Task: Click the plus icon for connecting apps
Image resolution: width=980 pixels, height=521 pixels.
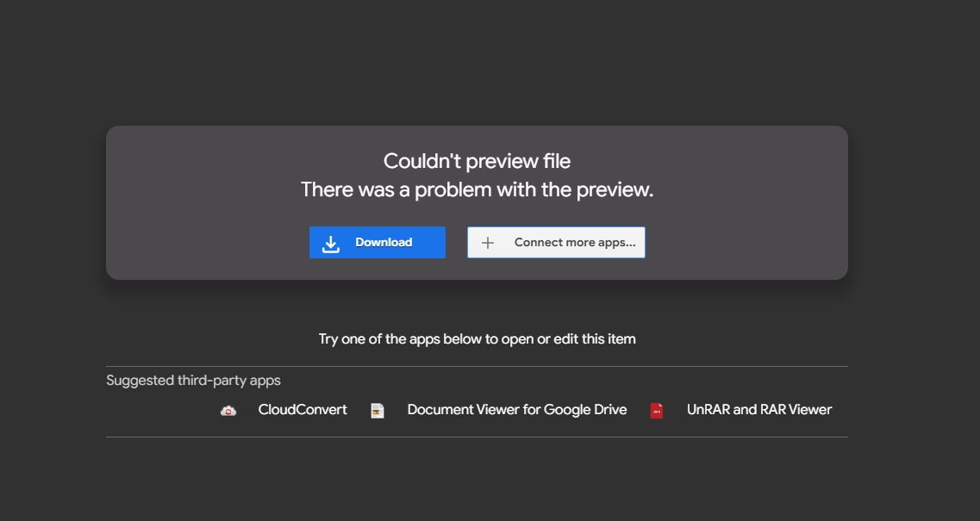Action: (x=488, y=243)
